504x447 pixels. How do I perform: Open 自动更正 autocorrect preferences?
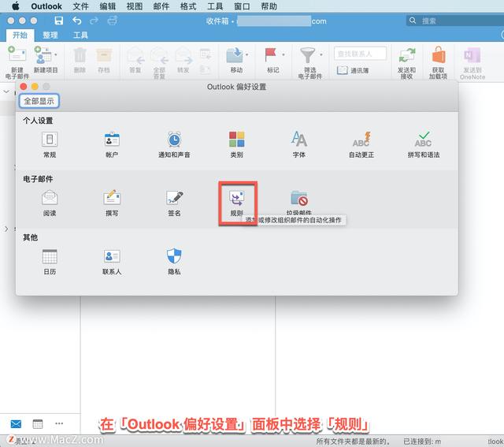click(361, 144)
